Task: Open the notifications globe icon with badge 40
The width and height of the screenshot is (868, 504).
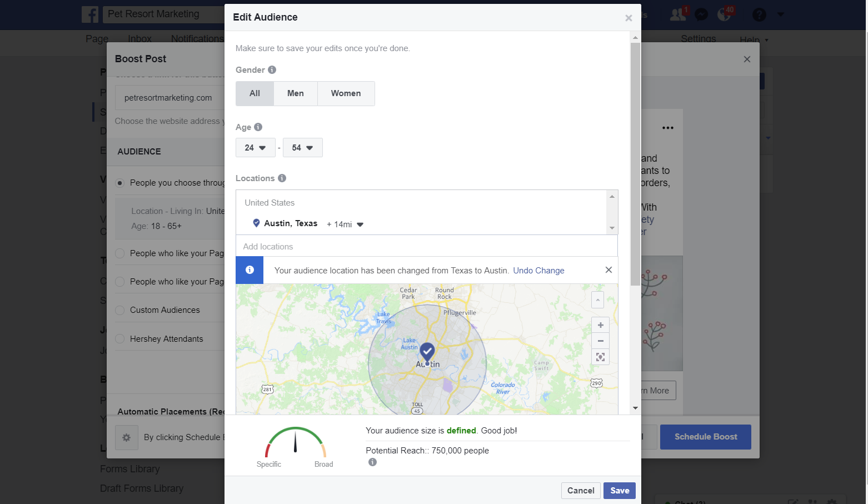Action: pos(725,14)
